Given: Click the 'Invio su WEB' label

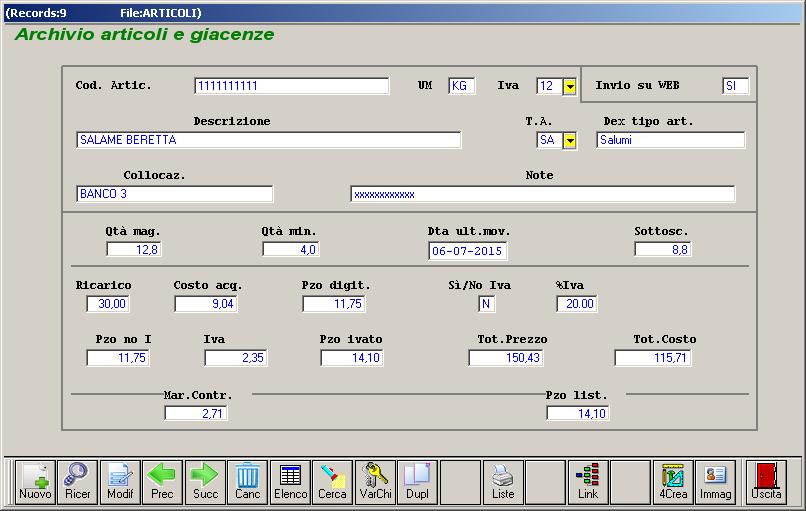Looking at the screenshot, I should click(x=637, y=85).
